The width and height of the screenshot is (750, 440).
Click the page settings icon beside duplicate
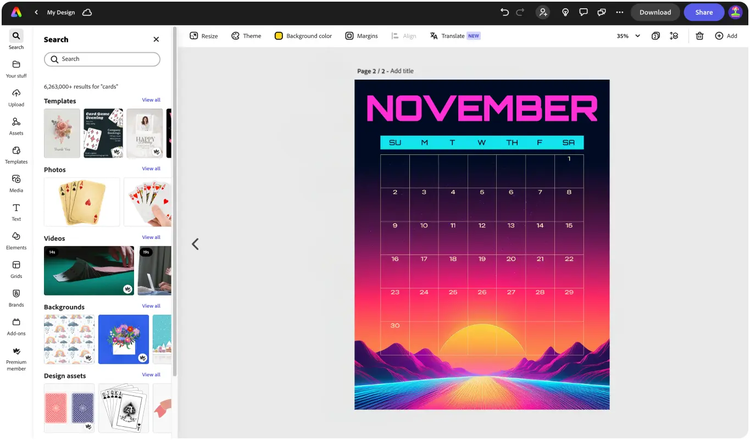tap(674, 36)
